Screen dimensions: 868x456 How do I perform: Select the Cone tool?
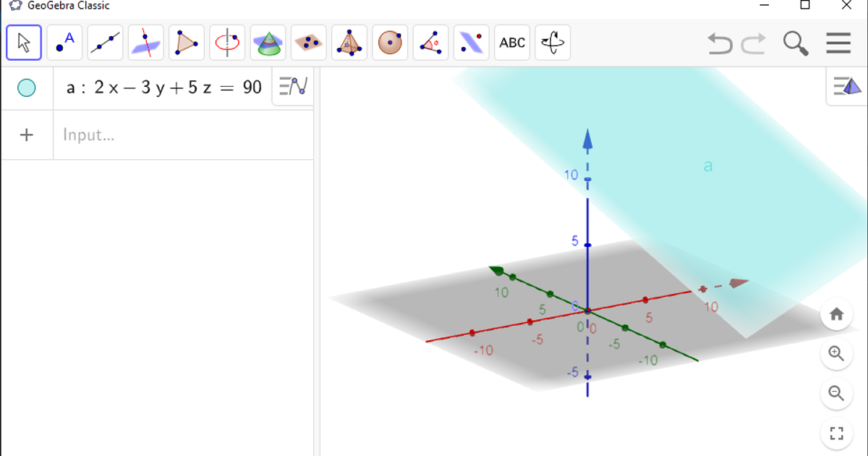pos(268,43)
